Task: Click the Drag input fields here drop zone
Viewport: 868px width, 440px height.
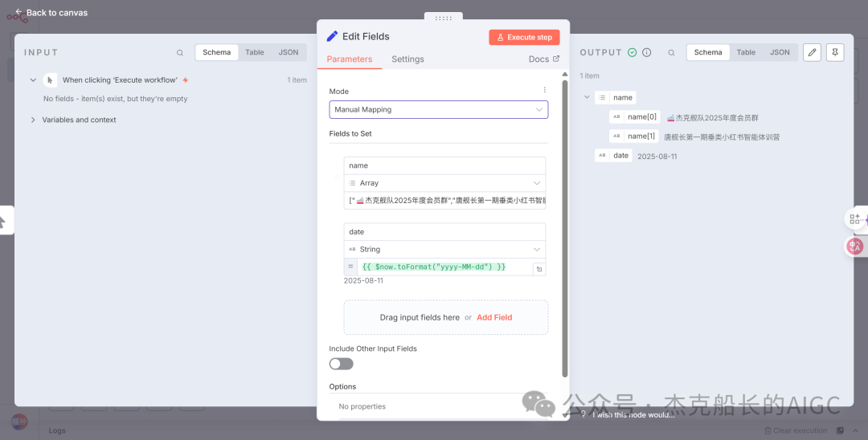Action: pyautogui.click(x=445, y=317)
